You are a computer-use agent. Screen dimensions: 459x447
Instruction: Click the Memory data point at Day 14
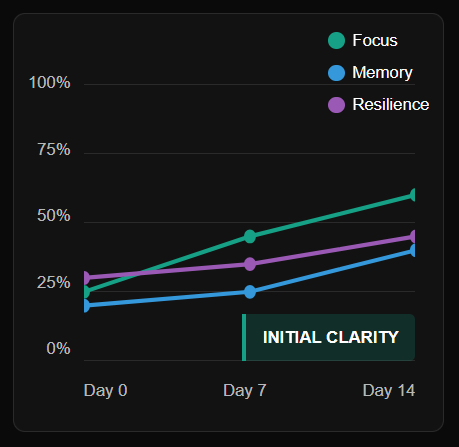(x=412, y=250)
